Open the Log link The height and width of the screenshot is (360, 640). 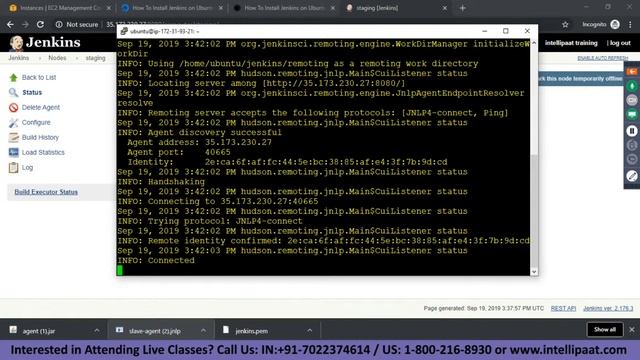[27, 167]
